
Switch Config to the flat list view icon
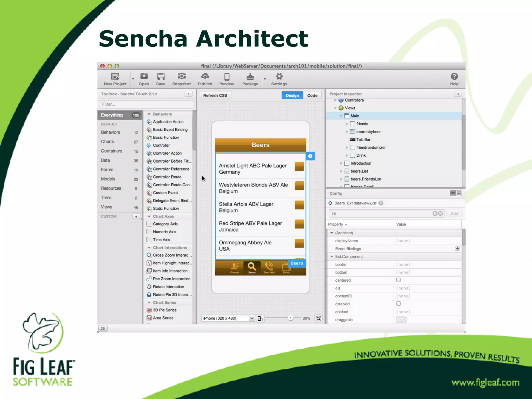tap(459, 193)
